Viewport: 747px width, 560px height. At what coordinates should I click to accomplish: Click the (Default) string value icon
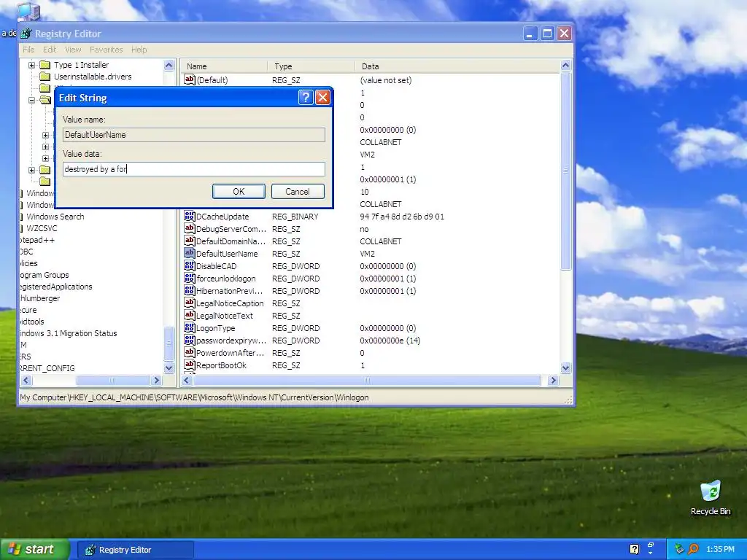pyautogui.click(x=190, y=79)
